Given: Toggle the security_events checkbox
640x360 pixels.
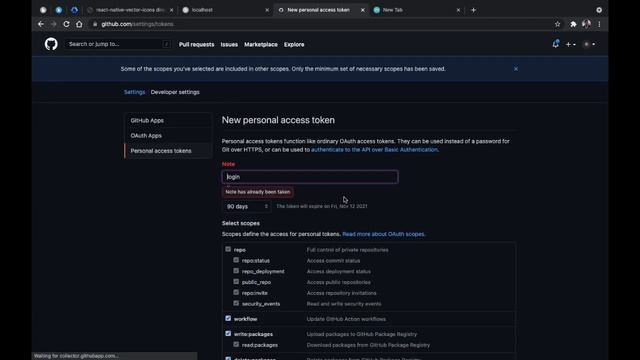Looking at the screenshot, I should (x=236, y=303).
